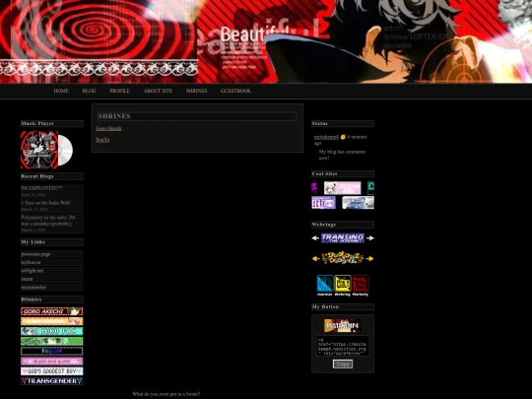Open the toyhou.se link
Screen dimensions: 532x399
[31, 262]
